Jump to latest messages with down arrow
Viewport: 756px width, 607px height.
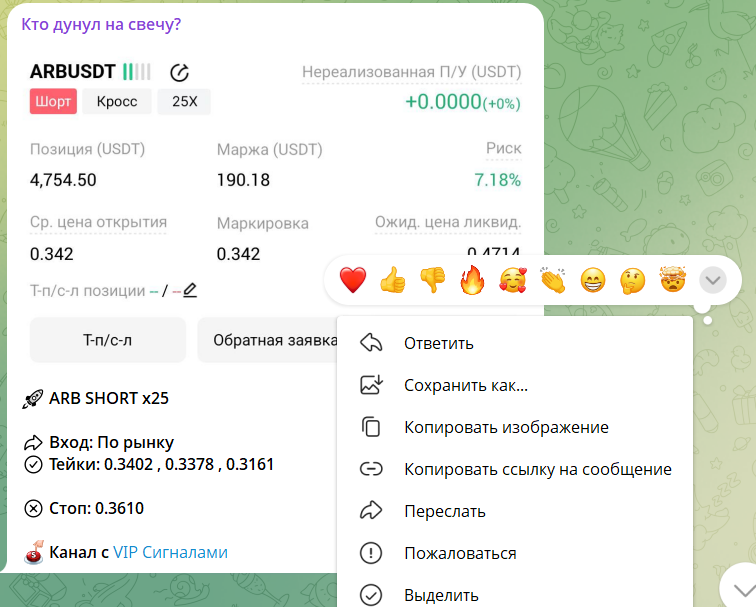tap(742, 589)
